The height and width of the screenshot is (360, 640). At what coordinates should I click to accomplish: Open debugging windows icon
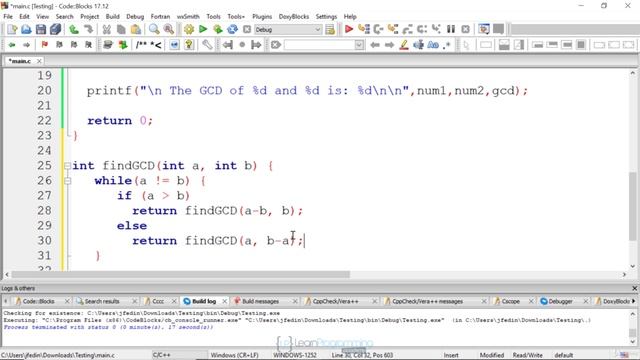coord(484,29)
